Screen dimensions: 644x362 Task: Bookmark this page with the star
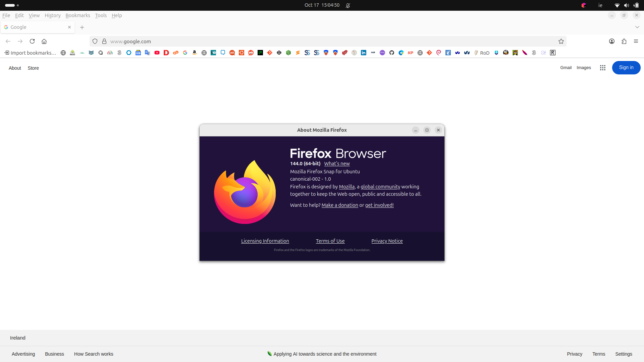click(561, 41)
